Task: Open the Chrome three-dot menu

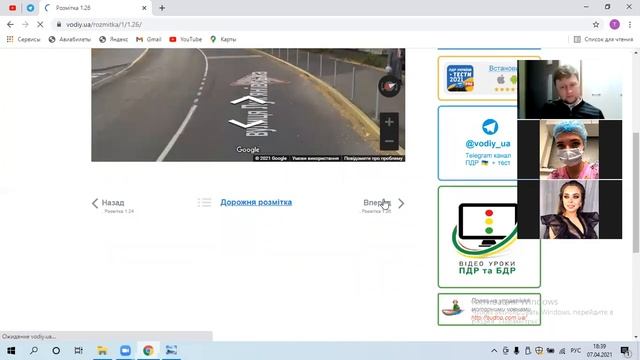Action: point(630,24)
